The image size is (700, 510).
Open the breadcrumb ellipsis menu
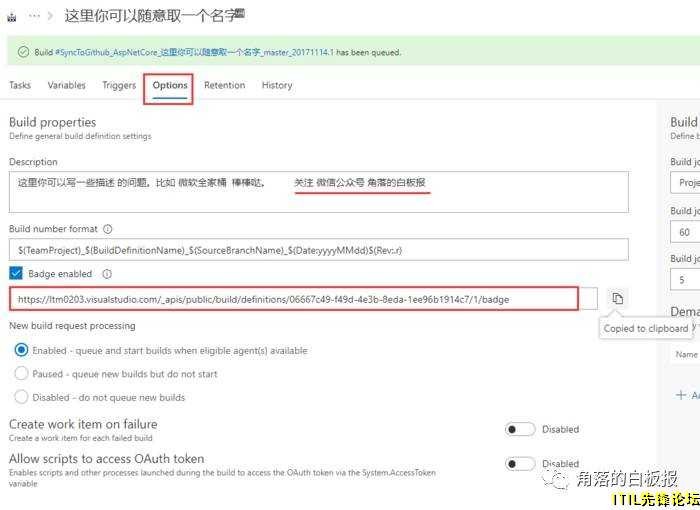click(x=34, y=16)
